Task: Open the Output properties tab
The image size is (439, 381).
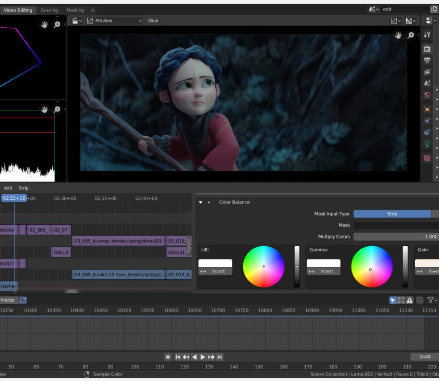Action: (x=427, y=60)
